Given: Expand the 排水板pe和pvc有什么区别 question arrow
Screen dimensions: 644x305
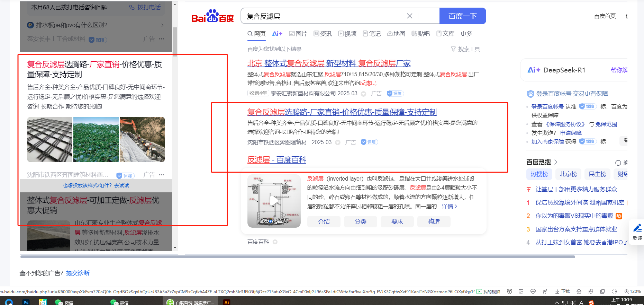Looking at the screenshot, I should click(x=162, y=25).
